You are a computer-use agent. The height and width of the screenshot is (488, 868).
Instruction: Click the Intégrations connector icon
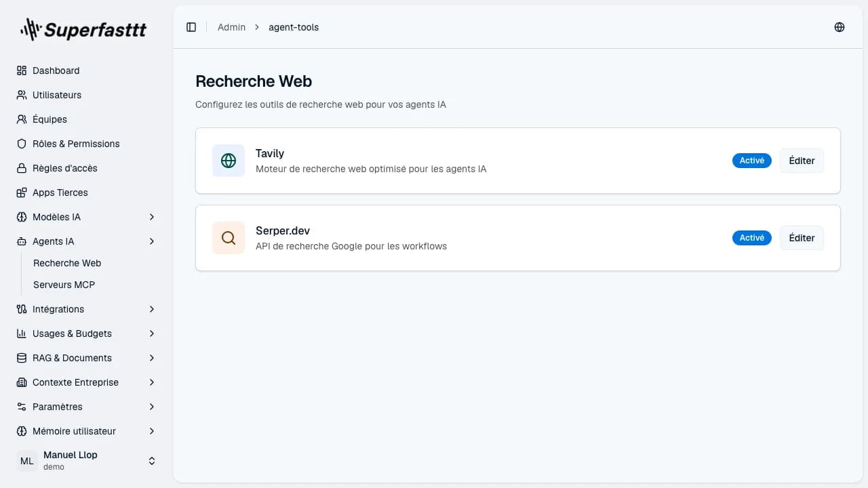(x=22, y=309)
